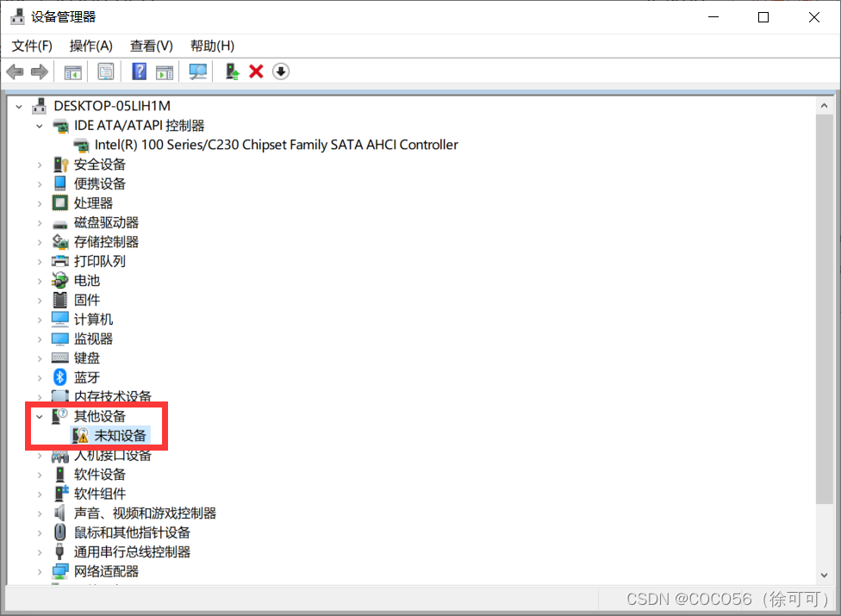Click the battery icon beside 电池
Image resolution: width=841 pixels, height=616 pixels.
point(60,280)
